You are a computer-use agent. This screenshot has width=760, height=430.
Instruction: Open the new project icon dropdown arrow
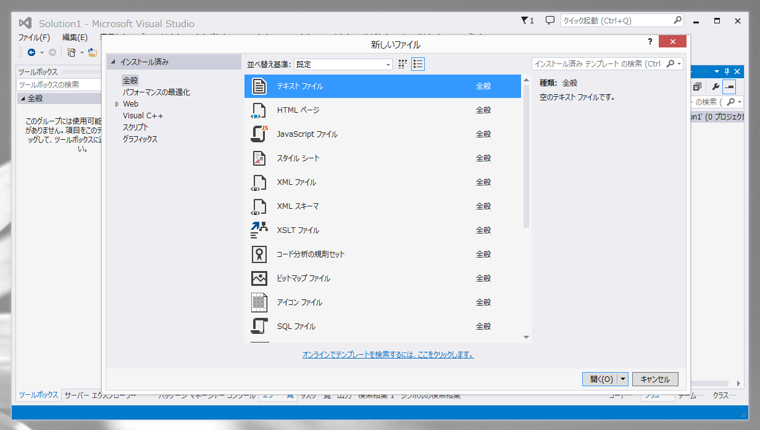pyautogui.click(x=82, y=52)
